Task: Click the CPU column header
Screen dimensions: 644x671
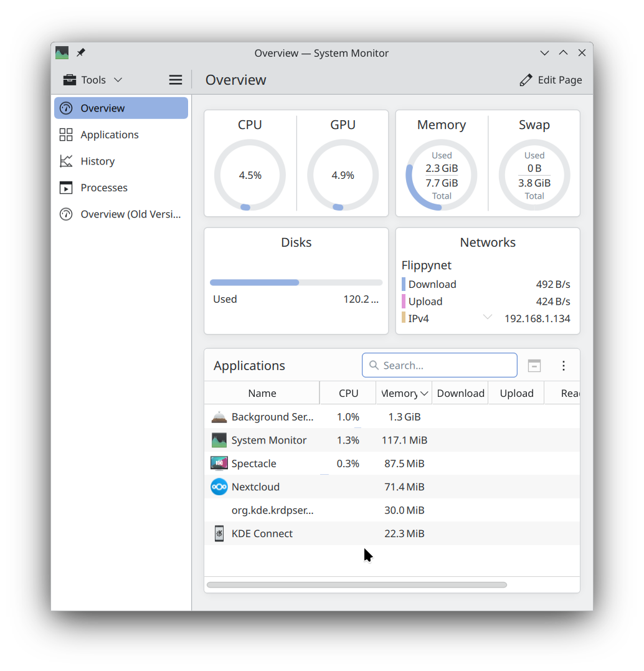Action: (348, 393)
